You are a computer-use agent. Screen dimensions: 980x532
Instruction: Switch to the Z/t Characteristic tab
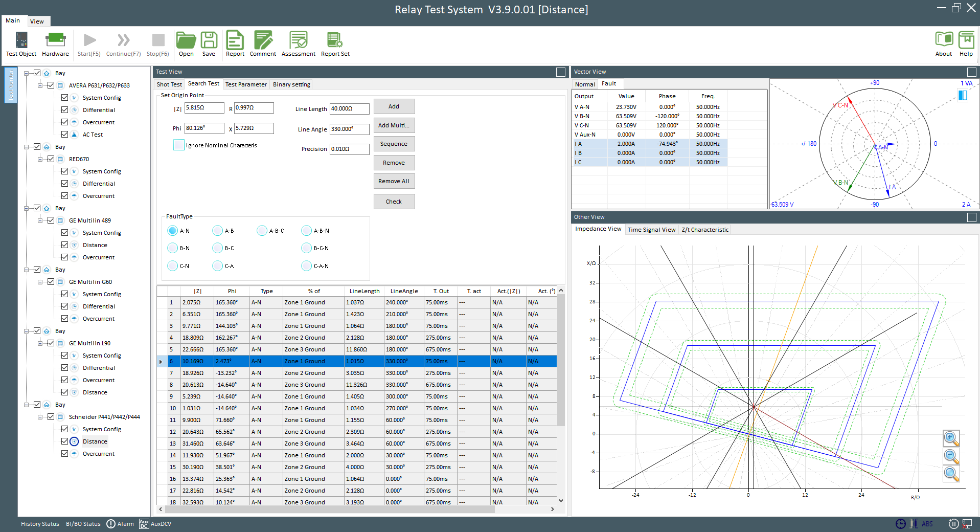tap(704, 230)
